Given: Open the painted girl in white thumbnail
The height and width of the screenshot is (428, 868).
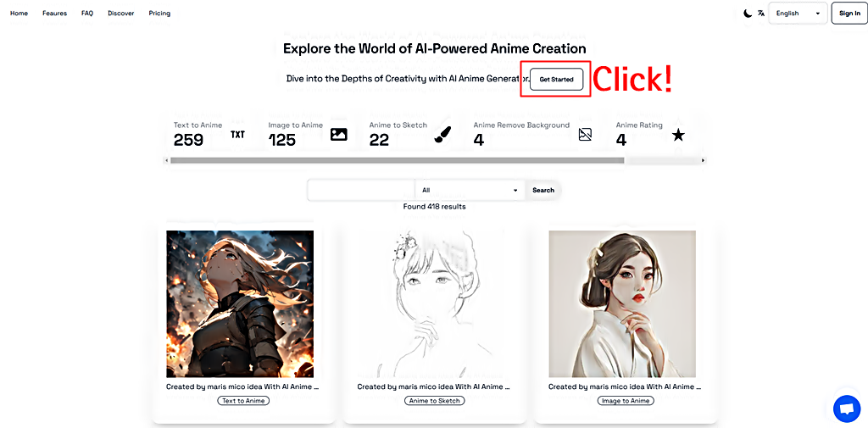Looking at the screenshot, I should 622,304.
